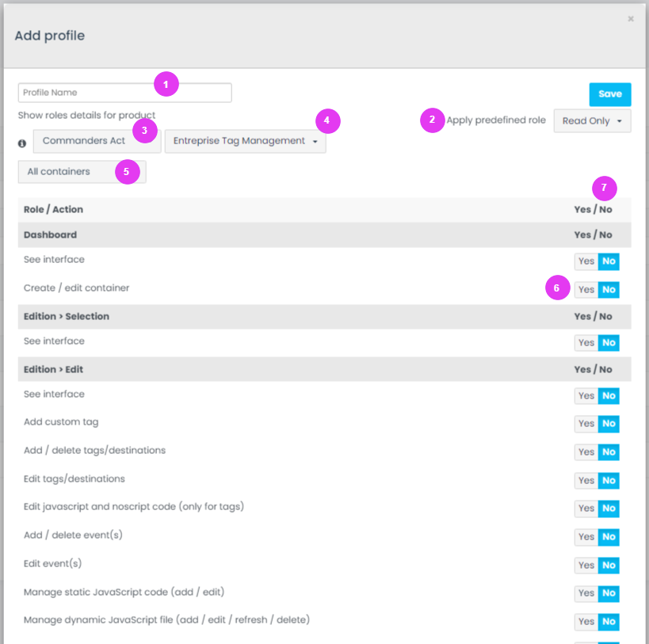Toggle Add custom tag to Yes
Image resolution: width=649 pixels, height=644 pixels.
(586, 424)
